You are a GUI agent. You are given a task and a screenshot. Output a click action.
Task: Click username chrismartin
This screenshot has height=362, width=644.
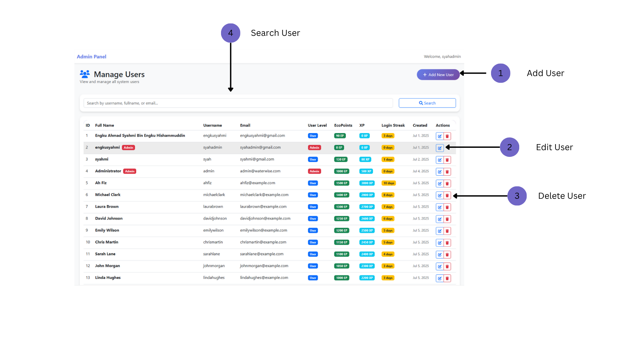pos(213,242)
